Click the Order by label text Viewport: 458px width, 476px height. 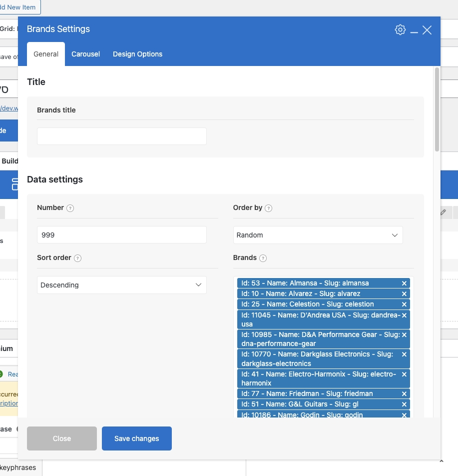pos(248,207)
